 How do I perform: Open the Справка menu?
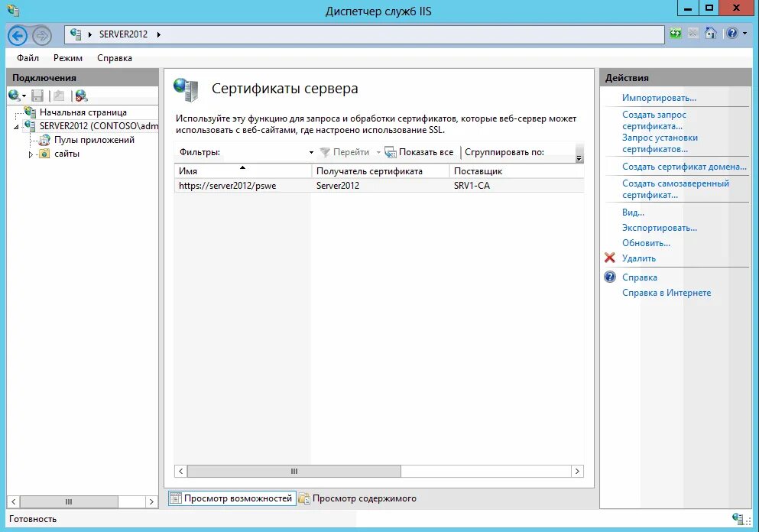pyautogui.click(x=114, y=58)
